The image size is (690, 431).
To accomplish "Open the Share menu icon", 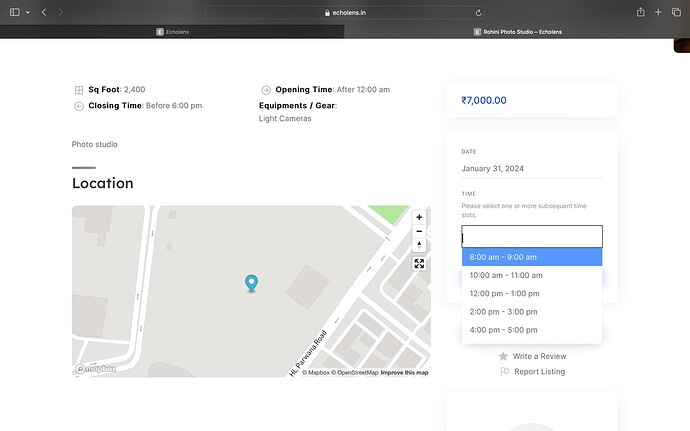I will click(x=641, y=12).
